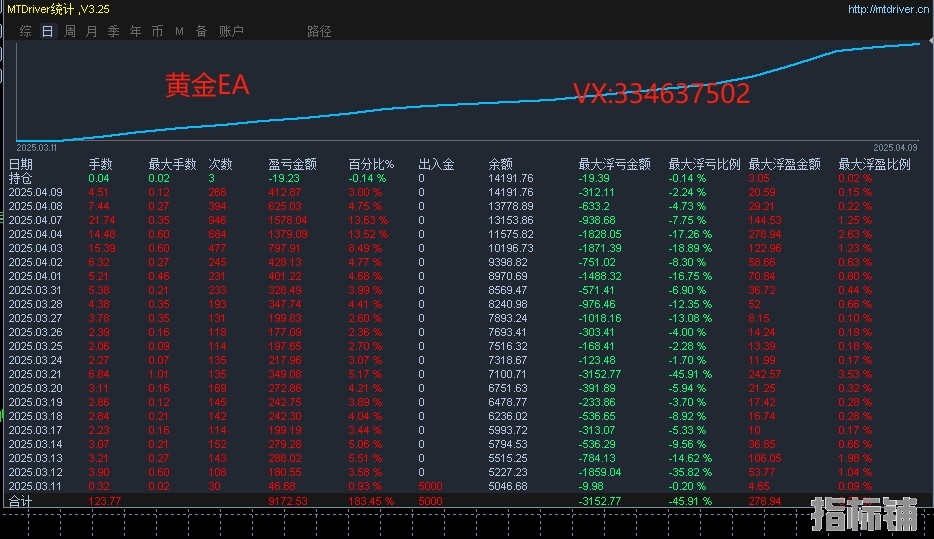Switch to the 年 yearly tab
934x539 pixels.
[135, 31]
